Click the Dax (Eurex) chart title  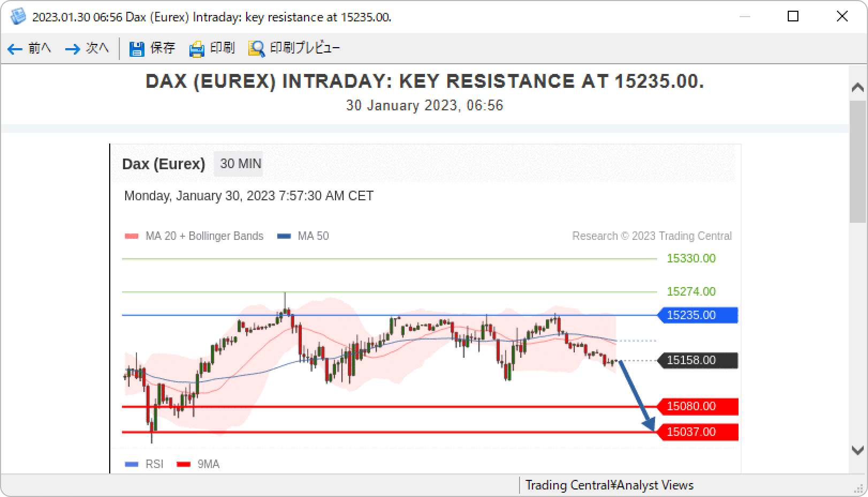[x=164, y=164]
